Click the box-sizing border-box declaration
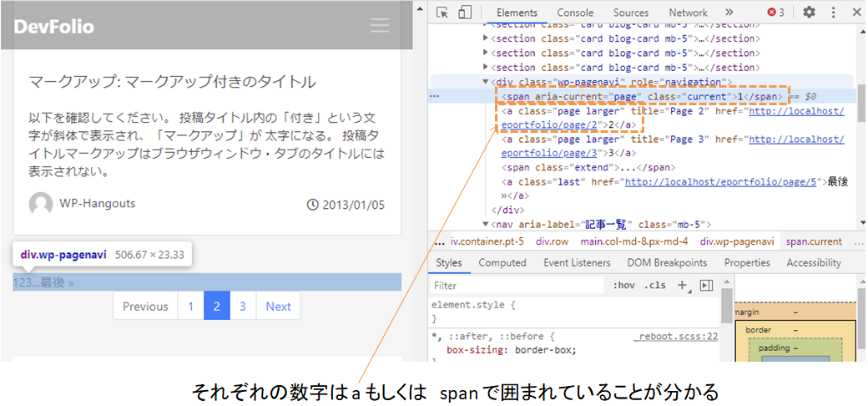 512,350
